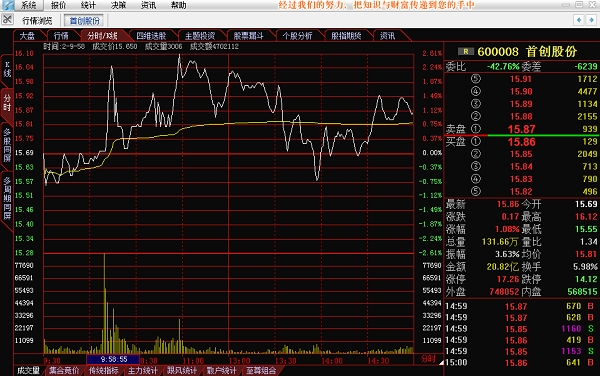Click the 首创股份 toolbar button
The width and height of the screenshot is (600, 376).
pyautogui.click(x=85, y=20)
